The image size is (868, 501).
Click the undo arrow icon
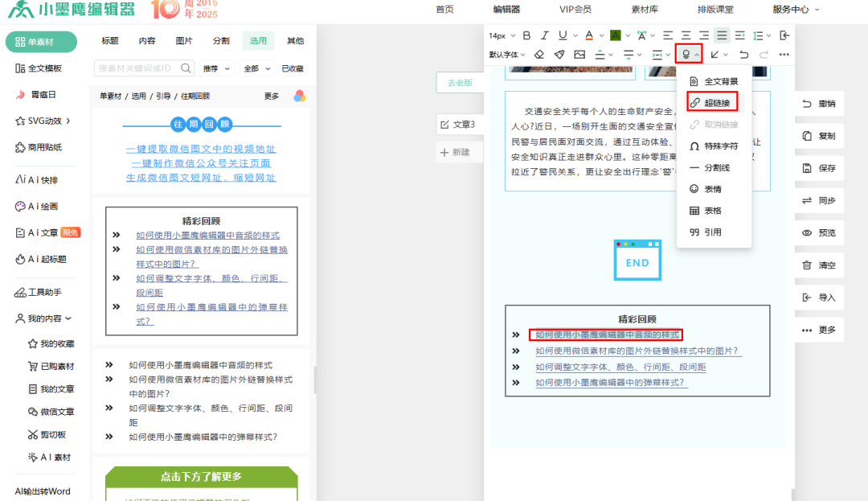[x=743, y=55]
